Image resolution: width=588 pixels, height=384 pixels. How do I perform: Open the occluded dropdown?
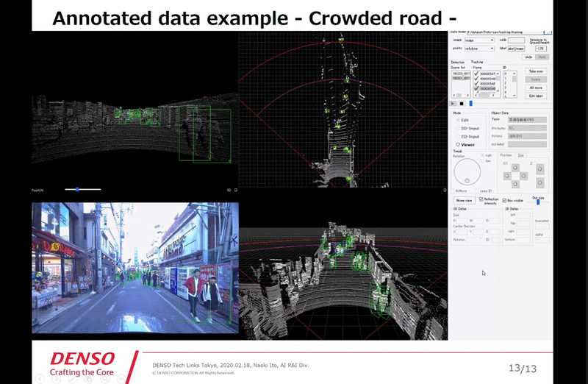(x=527, y=144)
